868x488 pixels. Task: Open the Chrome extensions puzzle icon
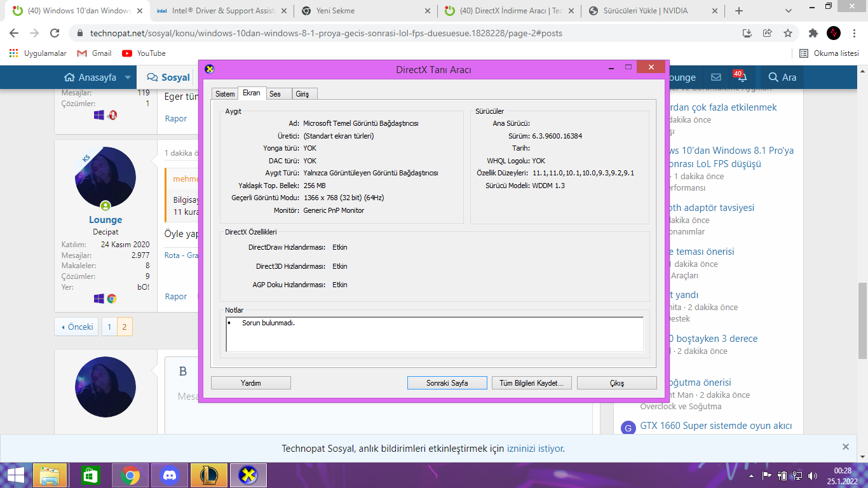click(x=813, y=33)
